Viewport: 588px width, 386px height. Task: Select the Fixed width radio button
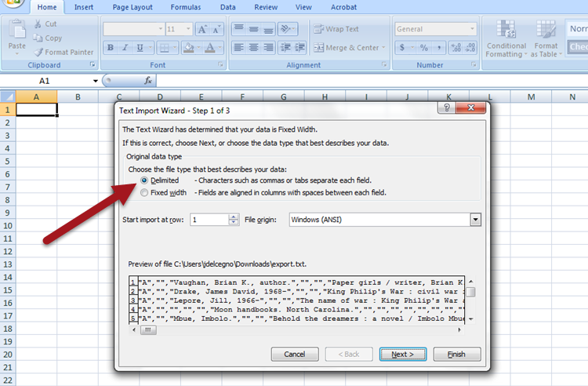144,193
